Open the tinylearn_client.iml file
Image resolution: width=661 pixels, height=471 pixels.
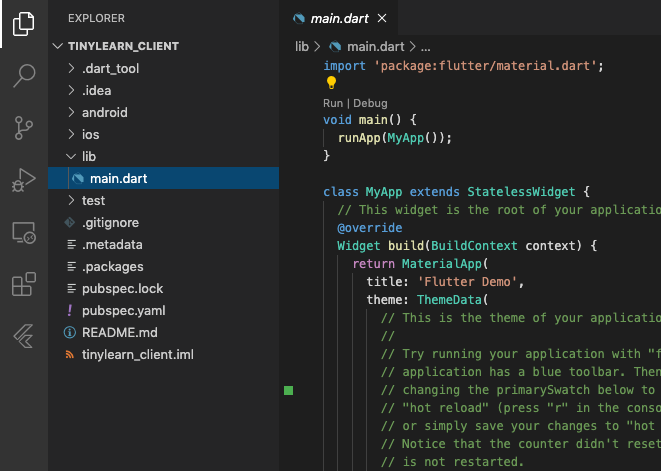164,354
